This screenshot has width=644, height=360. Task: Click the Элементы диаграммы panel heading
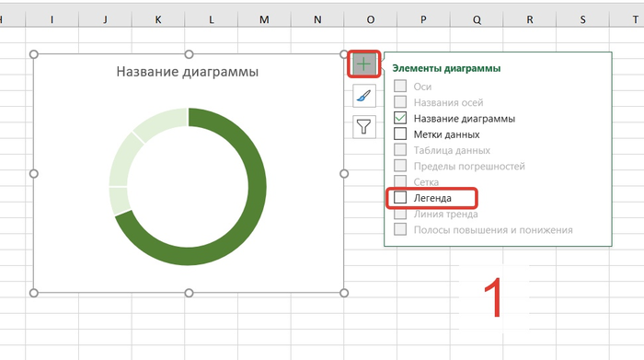point(446,68)
